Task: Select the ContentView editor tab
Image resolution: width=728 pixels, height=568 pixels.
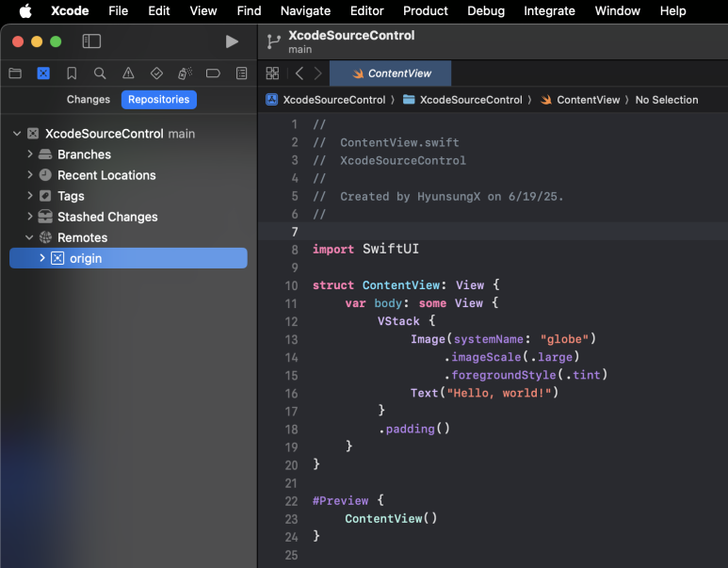Action: (390, 73)
